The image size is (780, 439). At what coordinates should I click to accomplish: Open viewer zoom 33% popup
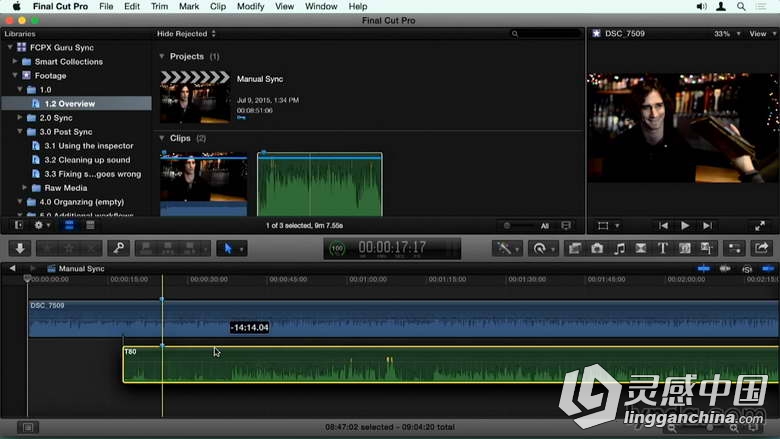(x=727, y=34)
